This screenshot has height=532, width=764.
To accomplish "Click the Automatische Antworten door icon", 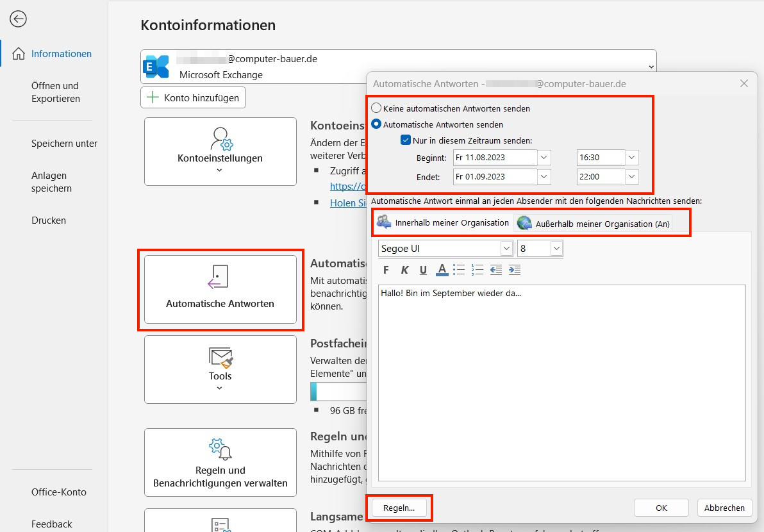I will 218,277.
